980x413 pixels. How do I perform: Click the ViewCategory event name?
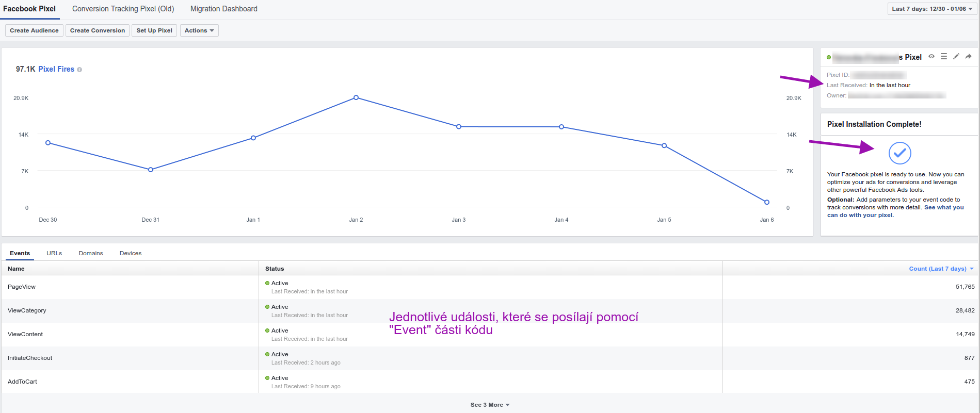click(27, 310)
